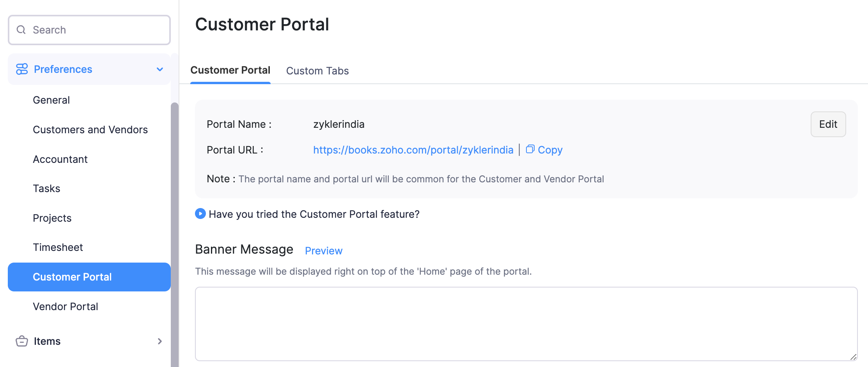Open the Projects preferences

[x=52, y=218]
